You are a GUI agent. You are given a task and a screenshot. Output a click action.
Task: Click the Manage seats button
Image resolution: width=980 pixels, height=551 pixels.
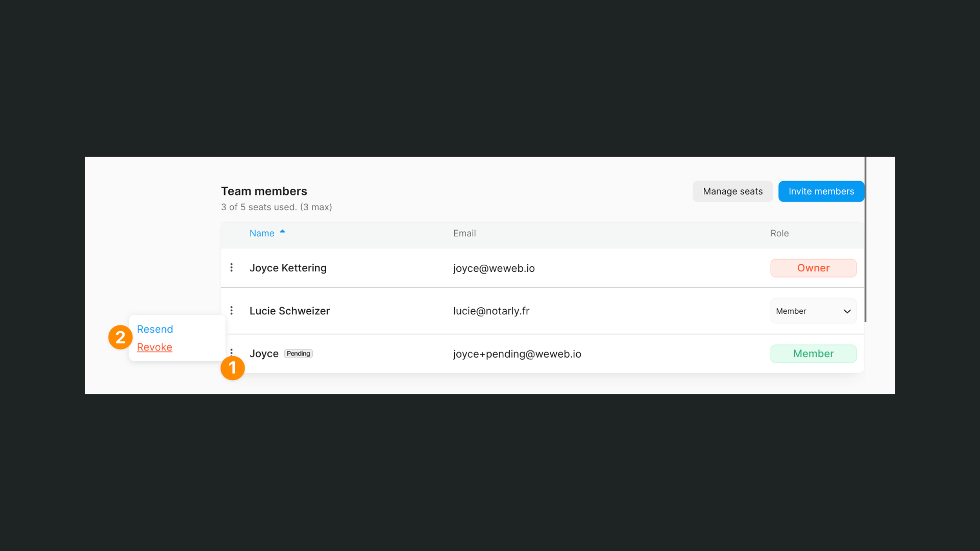tap(732, 191)
